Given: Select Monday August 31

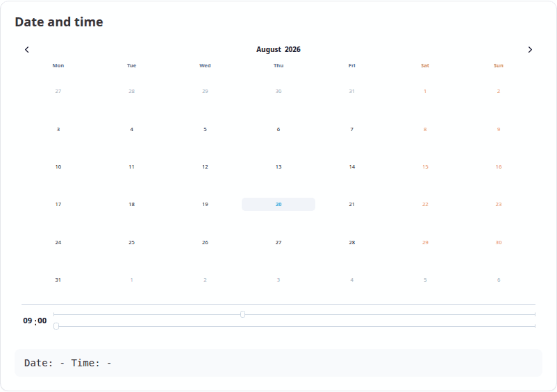Looking at the screenshot, I should coord(58,280).
